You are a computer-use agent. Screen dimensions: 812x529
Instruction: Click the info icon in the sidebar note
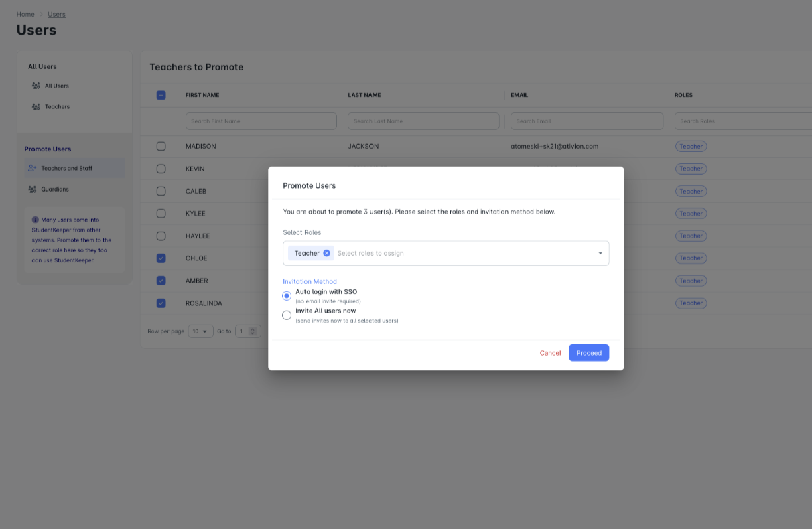point(36,219)
